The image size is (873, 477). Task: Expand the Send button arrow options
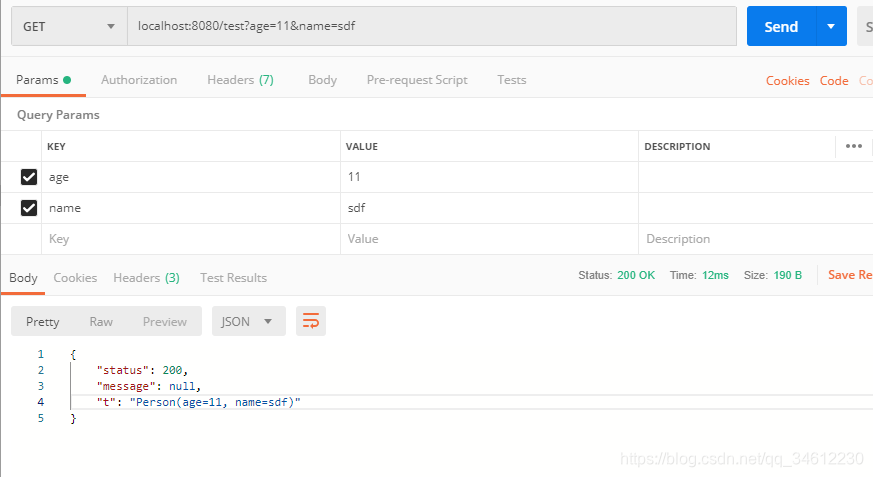click(x=831, y=26)
